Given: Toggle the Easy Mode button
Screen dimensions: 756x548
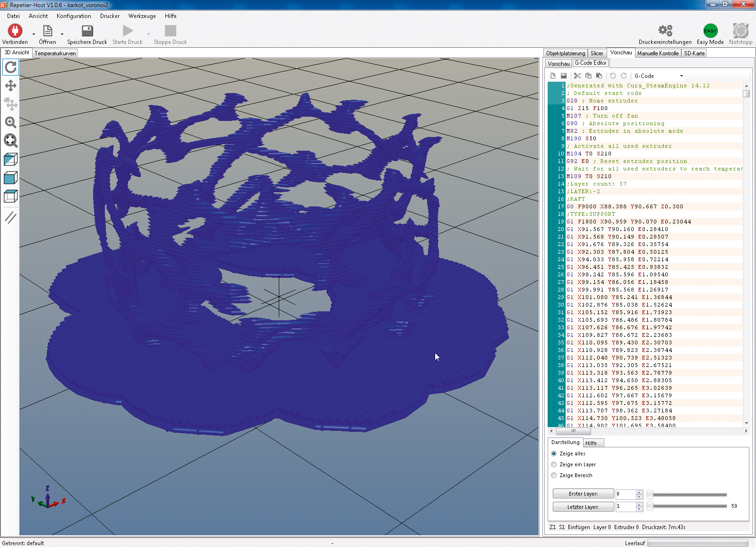Looking at the screenshot, I should click(x=710, y=31).
